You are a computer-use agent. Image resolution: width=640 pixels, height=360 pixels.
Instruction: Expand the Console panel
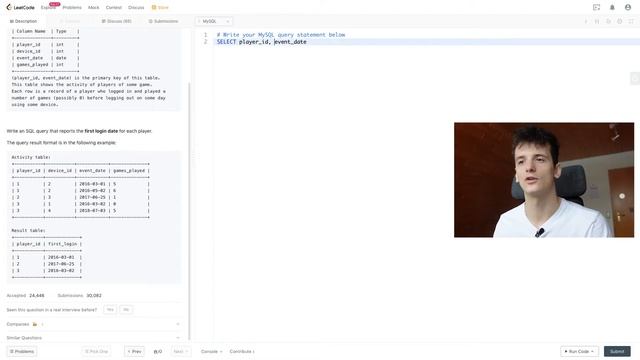211,351
